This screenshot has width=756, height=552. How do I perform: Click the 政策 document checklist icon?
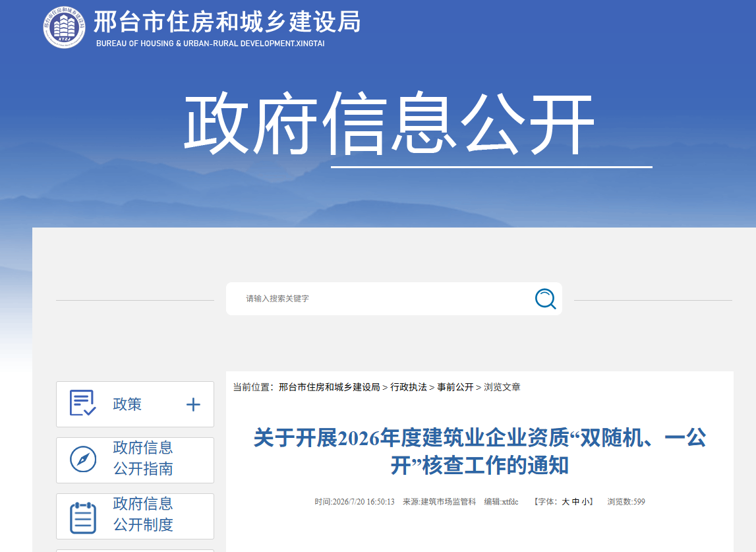(x=82, y=403)
